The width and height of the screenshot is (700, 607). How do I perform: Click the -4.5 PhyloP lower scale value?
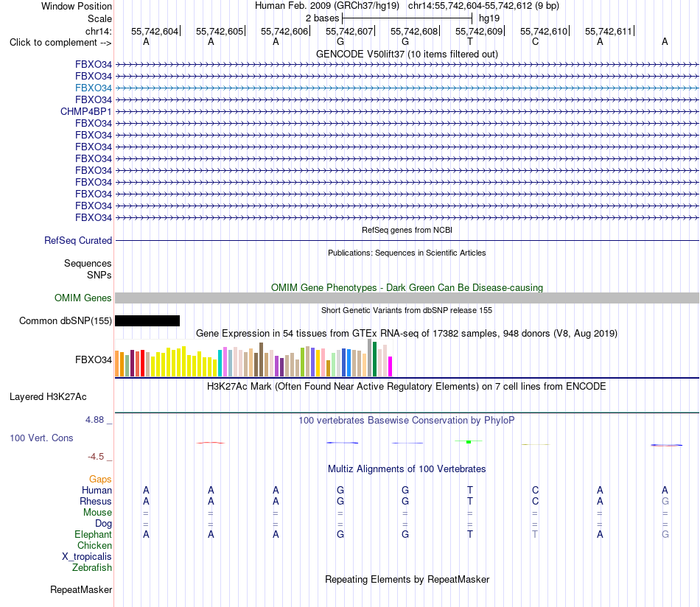coord(96,457)
